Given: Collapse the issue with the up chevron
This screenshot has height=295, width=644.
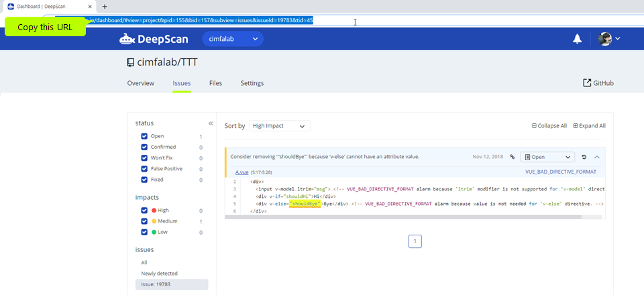Looking at the screenshot, I should 597,157.
